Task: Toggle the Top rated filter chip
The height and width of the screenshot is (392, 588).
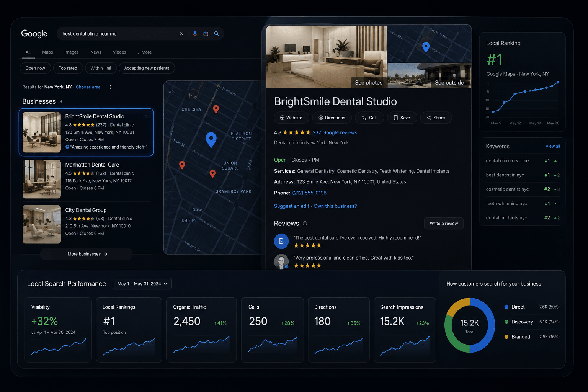Action: [68, 68]
